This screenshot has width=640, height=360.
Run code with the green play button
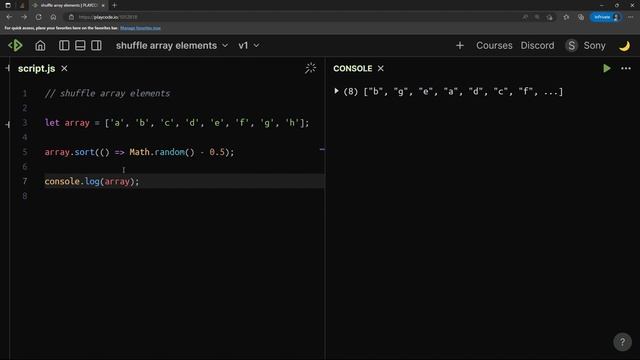(607, 69)
